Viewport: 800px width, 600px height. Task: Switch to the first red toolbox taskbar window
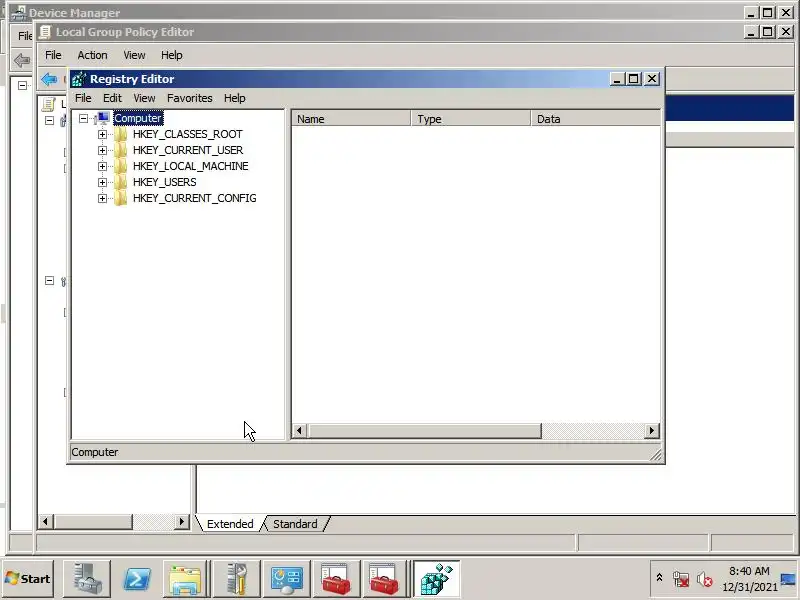(336, 579)
